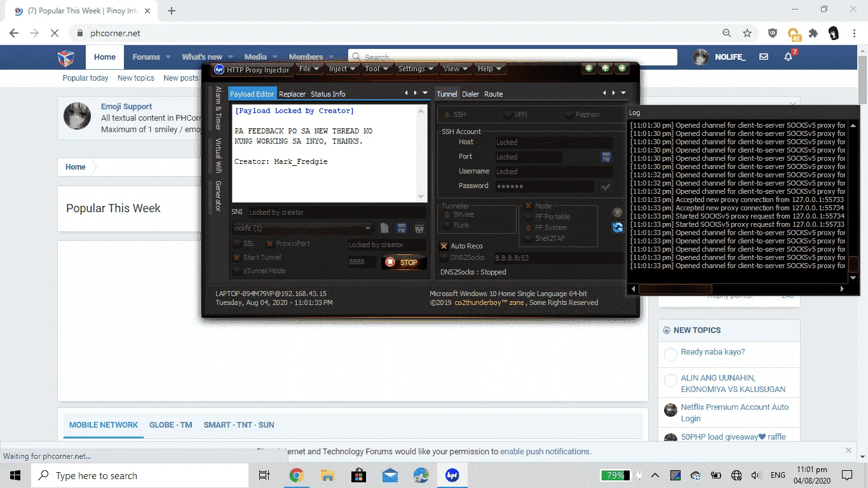Select the VPN tunnel radio button
Screen dimensions: 868x488
pyautogui.click(x=508, y=114)
